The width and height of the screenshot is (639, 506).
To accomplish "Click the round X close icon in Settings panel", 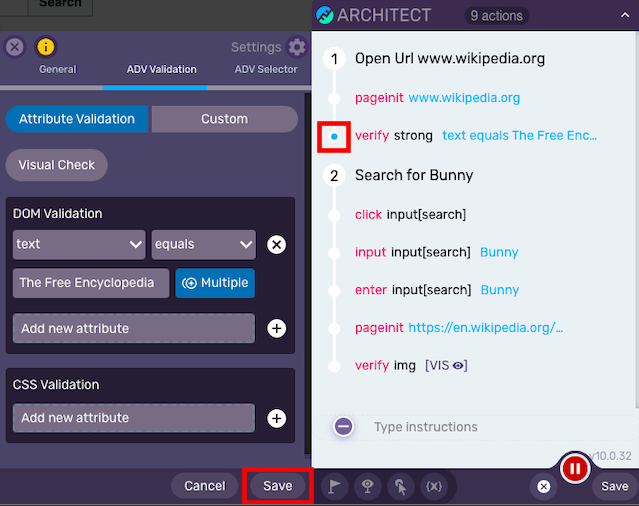I will coord(15,47).
